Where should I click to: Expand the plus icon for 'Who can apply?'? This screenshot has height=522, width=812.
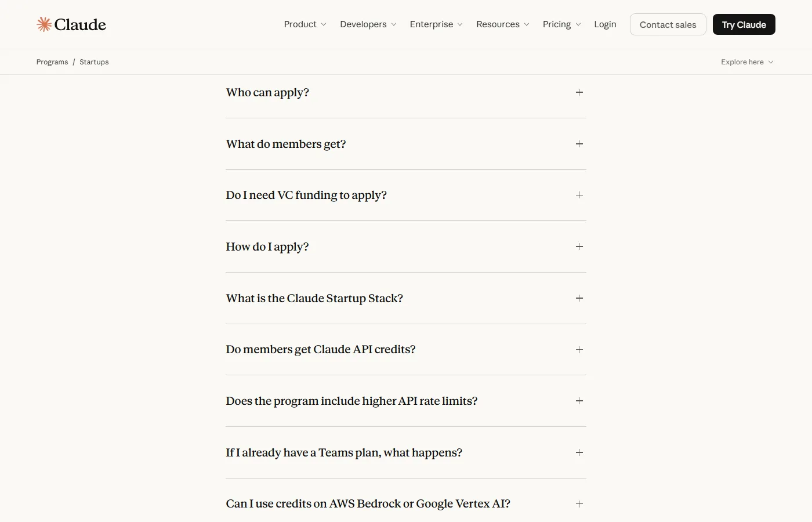pyautogui.click(x=579, y=92)
